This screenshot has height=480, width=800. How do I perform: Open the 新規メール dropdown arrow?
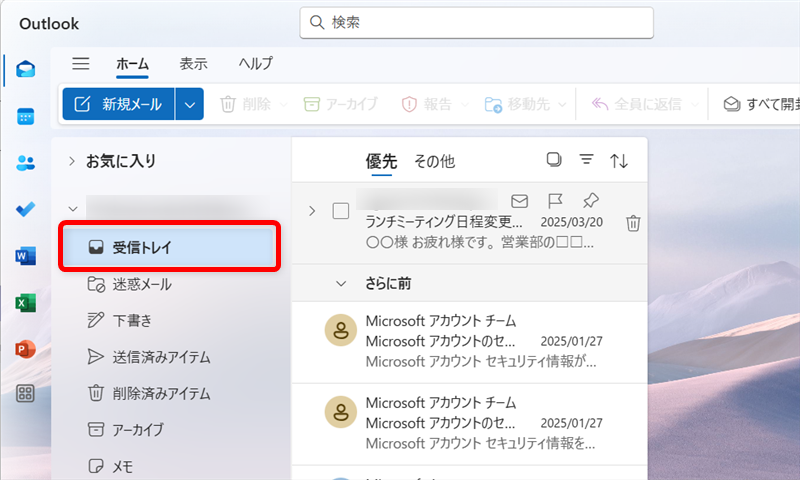pyautogui.click(x=189, y=104)
